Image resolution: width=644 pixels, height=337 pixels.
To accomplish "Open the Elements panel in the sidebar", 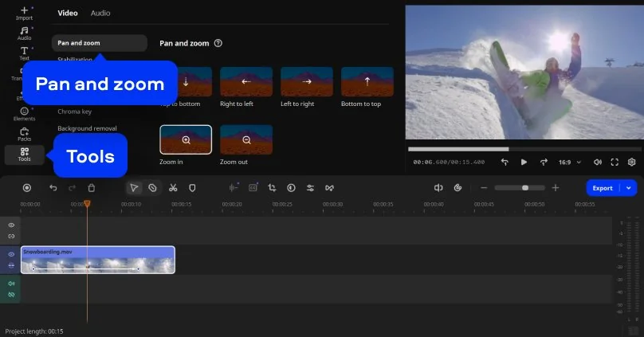I will point(24,114).
